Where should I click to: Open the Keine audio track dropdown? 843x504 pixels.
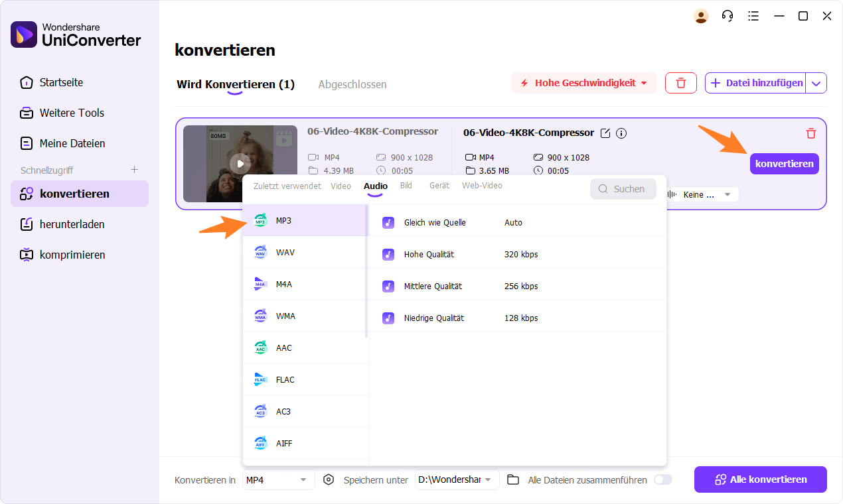pos(701,194)
